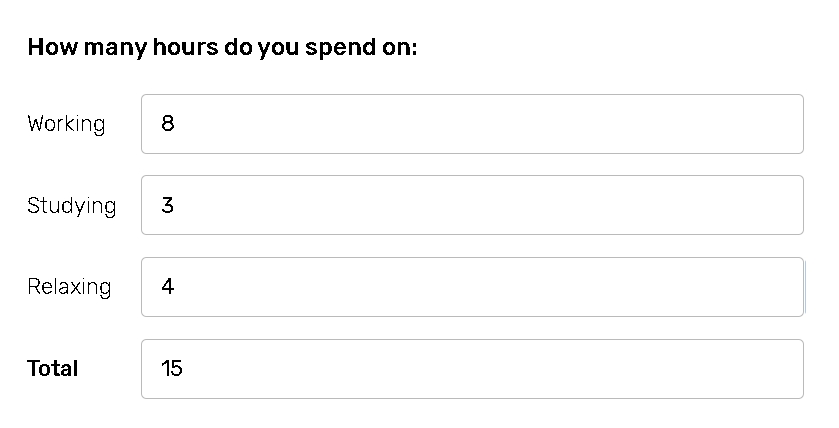Screen dimensions: 839x428
Task: Click the number 8 in the Working field
Action: [168, 124]
